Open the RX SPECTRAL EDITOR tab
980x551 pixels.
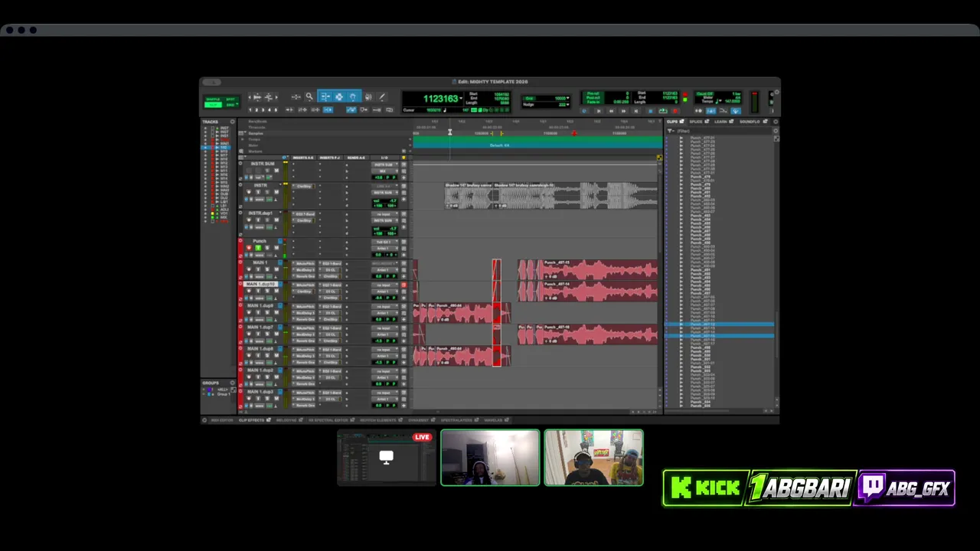click(328, 420)
